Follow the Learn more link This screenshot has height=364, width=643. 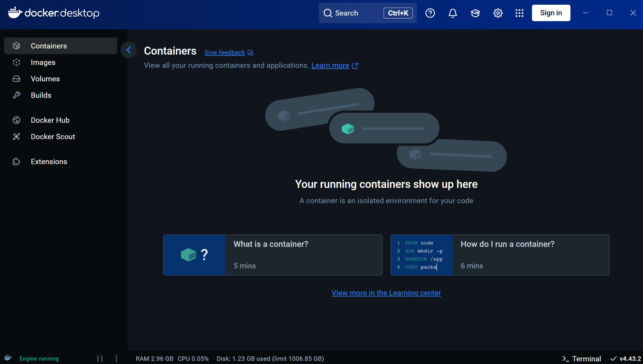(x=330, y=65)
